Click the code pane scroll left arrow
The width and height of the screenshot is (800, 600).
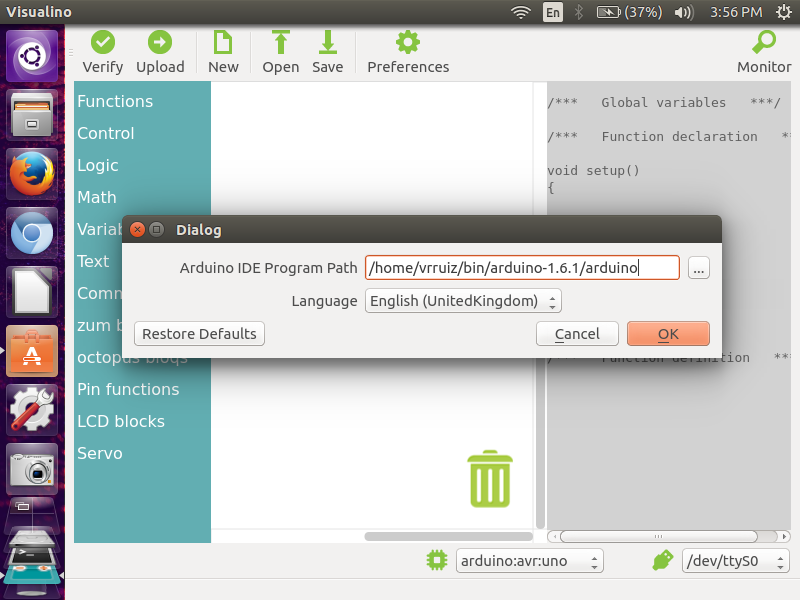point(555,537)
